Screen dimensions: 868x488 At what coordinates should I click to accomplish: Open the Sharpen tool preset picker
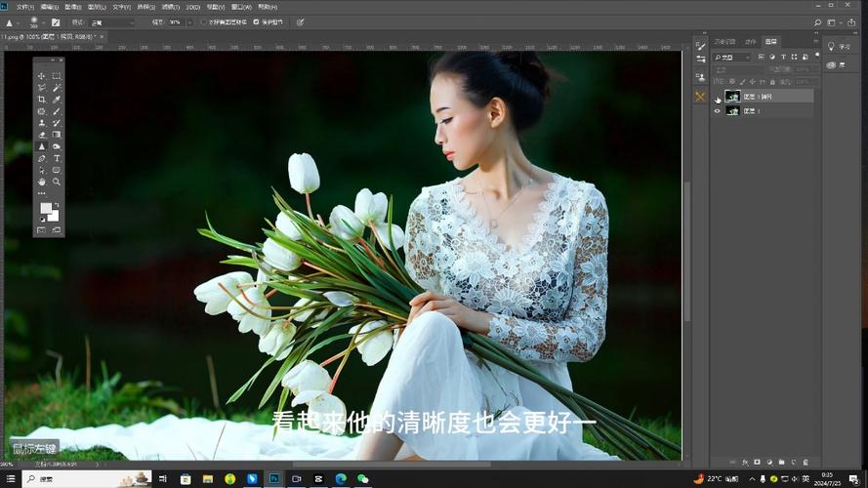pyautogui.click(x=12, y=22)
